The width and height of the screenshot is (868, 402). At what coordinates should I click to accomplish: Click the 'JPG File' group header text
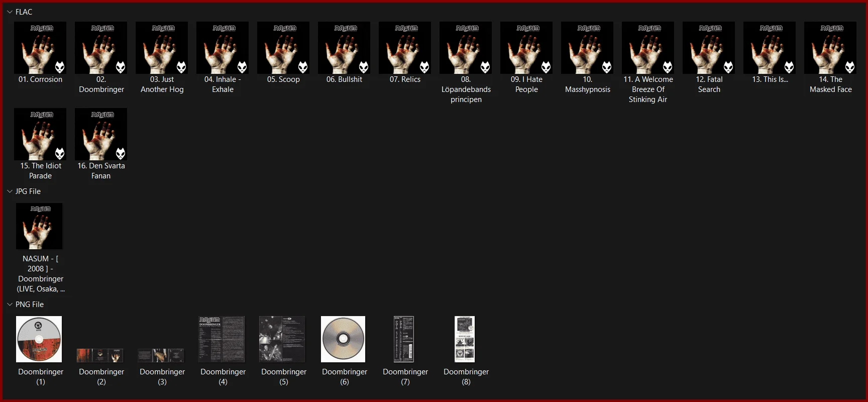[28, 191]
